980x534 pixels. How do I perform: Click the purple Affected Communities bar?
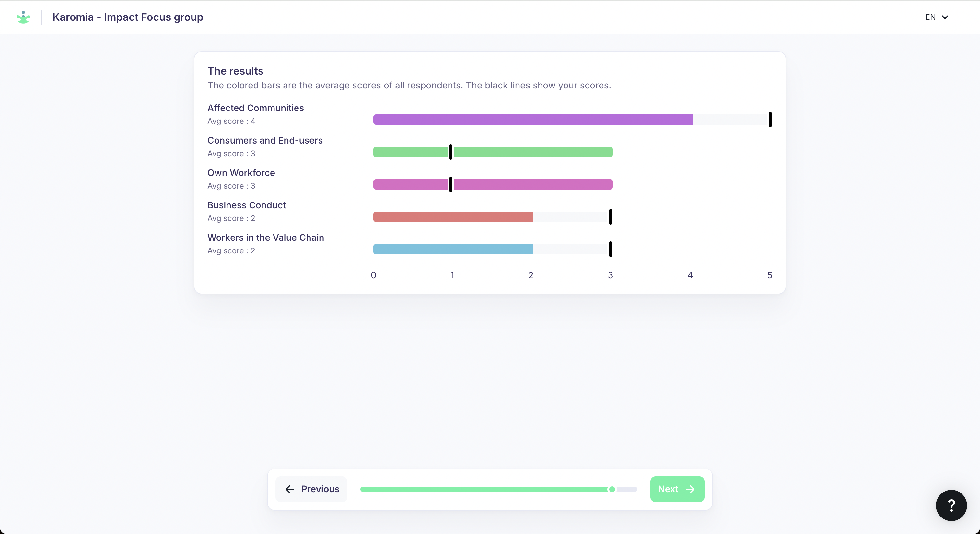click(x=532, y=120)
